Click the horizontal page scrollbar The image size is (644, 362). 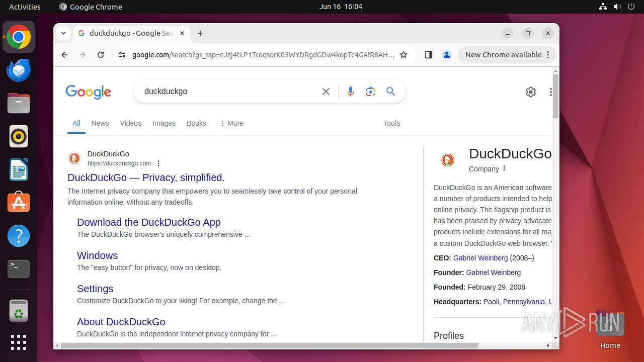(x=270, y=346)
